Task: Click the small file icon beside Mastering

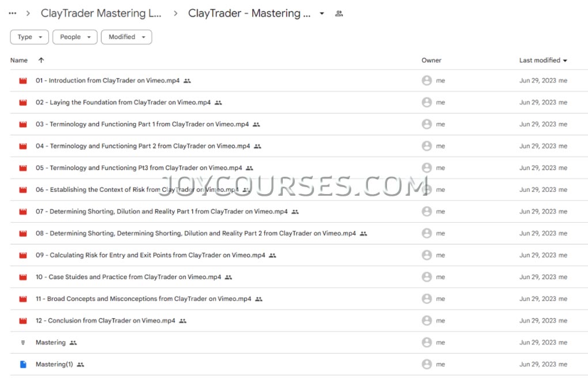Action: (23, 343)
